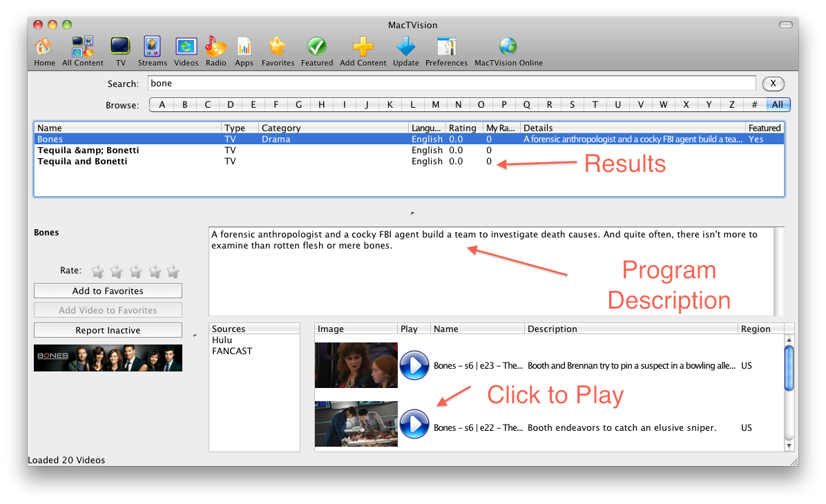Screen dimensions: 826x504
Task: Click the Languages column header
Action: point(427,128)
